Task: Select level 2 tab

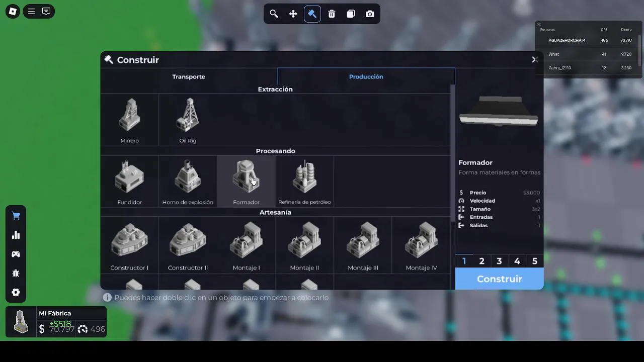Action: pos(481,261)
